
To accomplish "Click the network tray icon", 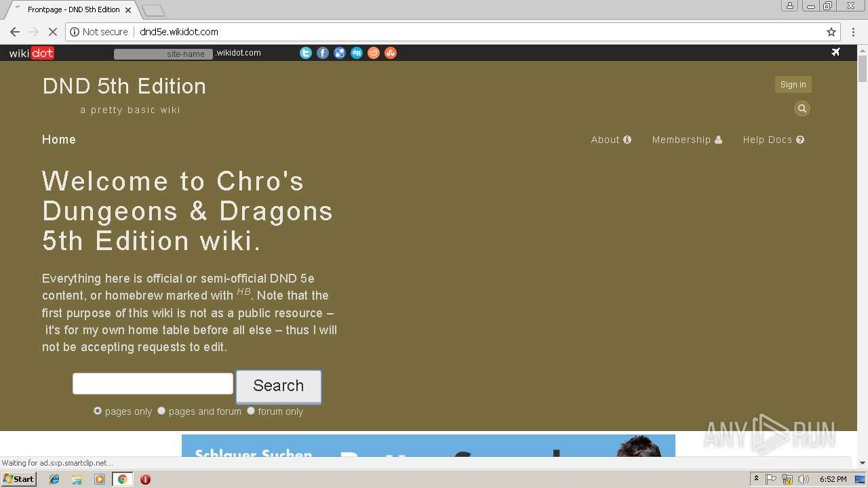I will [x=787, y=479].
